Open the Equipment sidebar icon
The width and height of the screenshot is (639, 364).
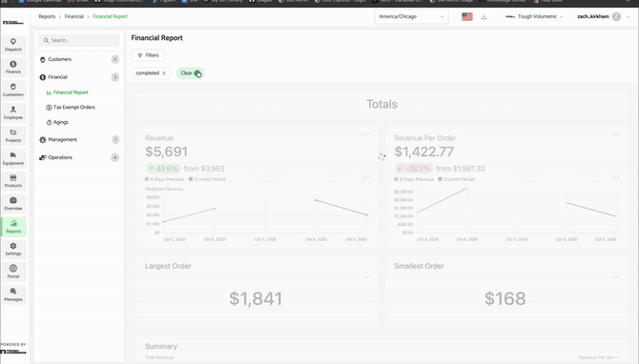coord(13,158)
